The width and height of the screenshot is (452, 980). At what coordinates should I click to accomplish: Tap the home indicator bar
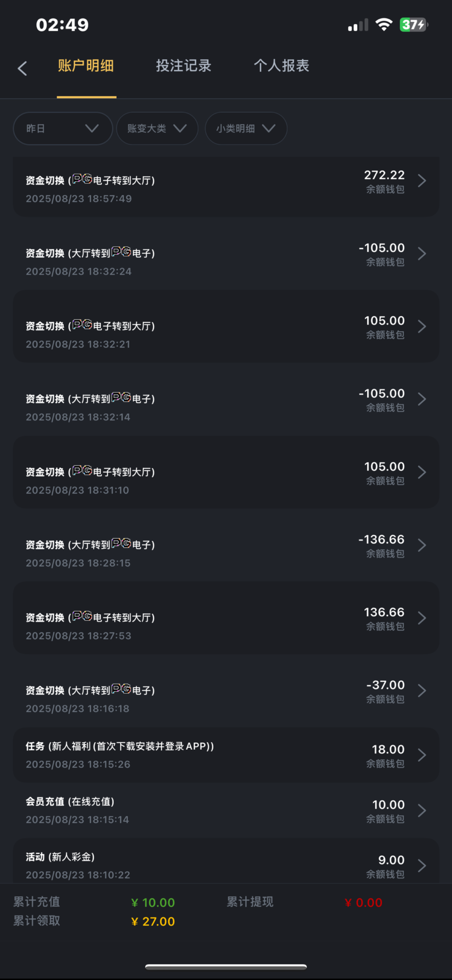[226, 967]
